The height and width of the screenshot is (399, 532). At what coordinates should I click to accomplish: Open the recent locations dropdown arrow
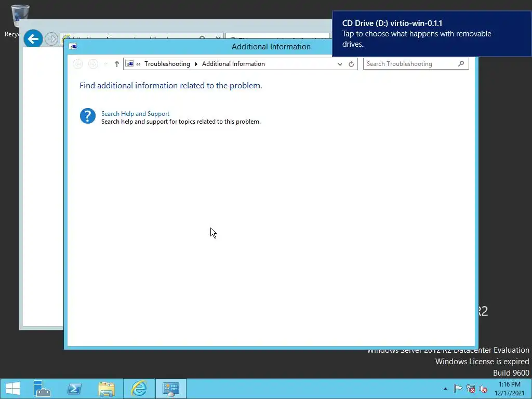105,64
